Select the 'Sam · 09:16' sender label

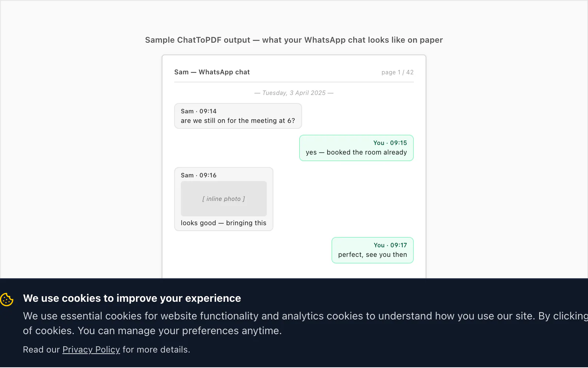(199, 175)
